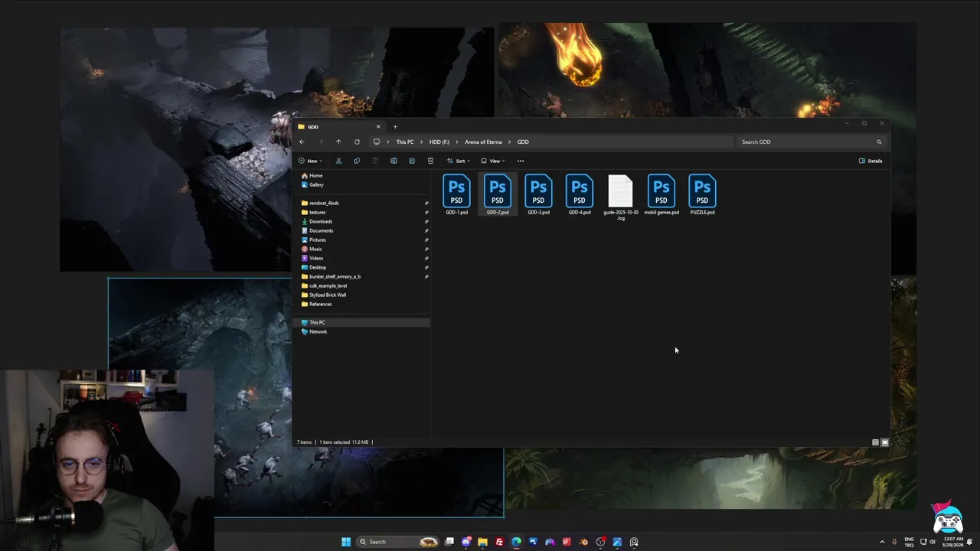
Task: Open Blender from the taskbar
Action: (583, 542)
